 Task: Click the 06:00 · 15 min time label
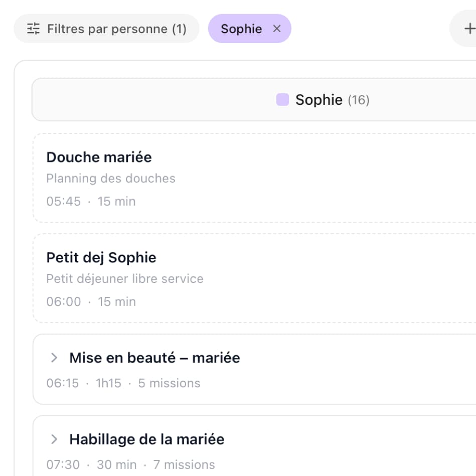click(90, 301)
